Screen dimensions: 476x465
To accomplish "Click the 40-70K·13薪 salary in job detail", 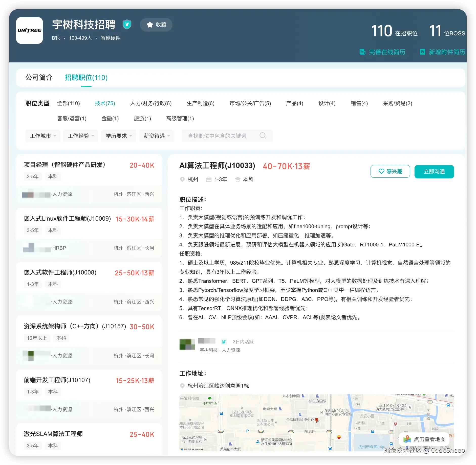I will [286, 166].
